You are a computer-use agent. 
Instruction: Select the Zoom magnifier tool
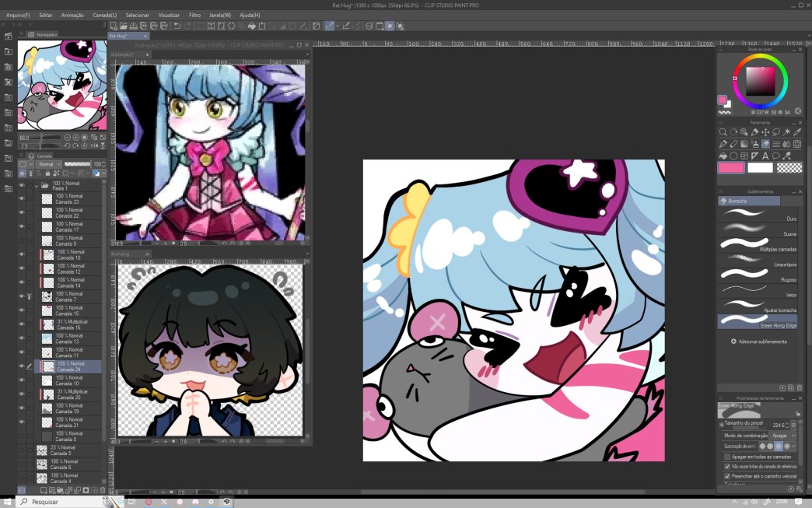tap(724, 132)
